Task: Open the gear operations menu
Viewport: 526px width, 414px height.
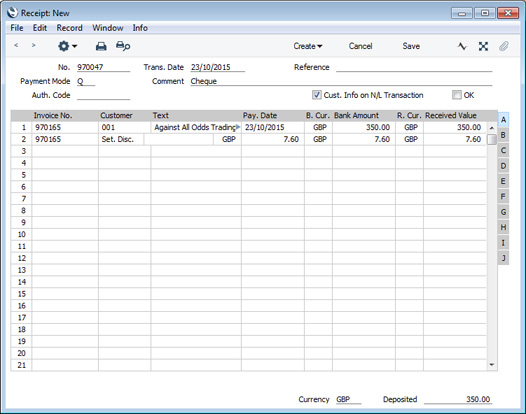Action: (x=67, y=46)
